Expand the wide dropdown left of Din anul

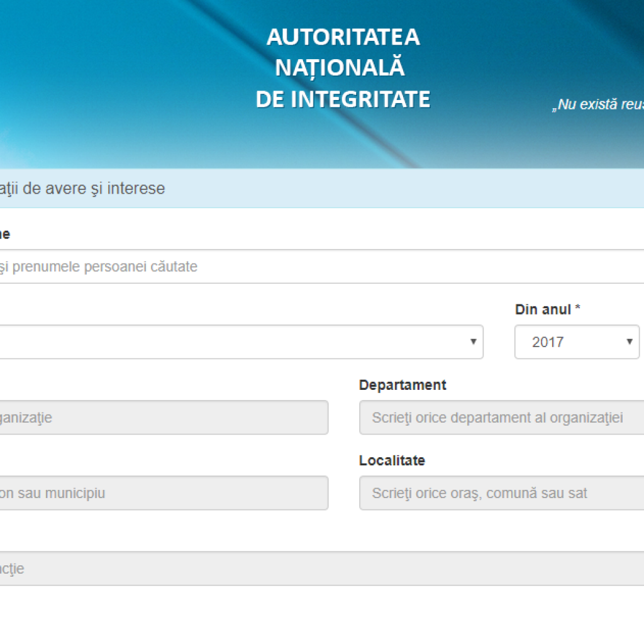241,341
